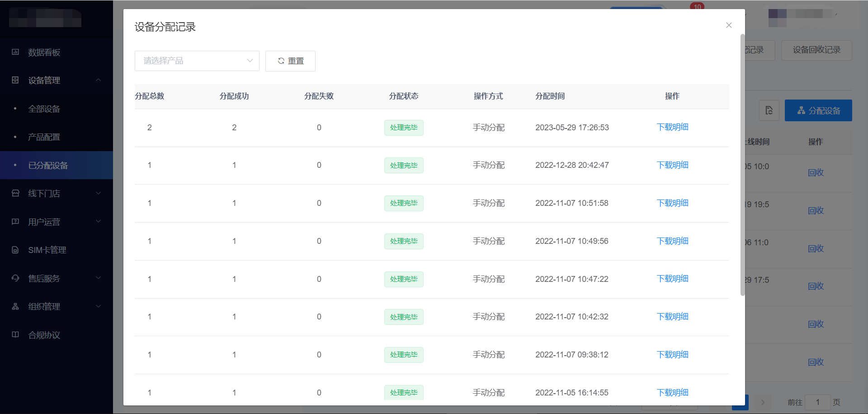The image size is (868, 414).
Task: Click the 组织管理 organization icon
Action: (x=15, y=306)
